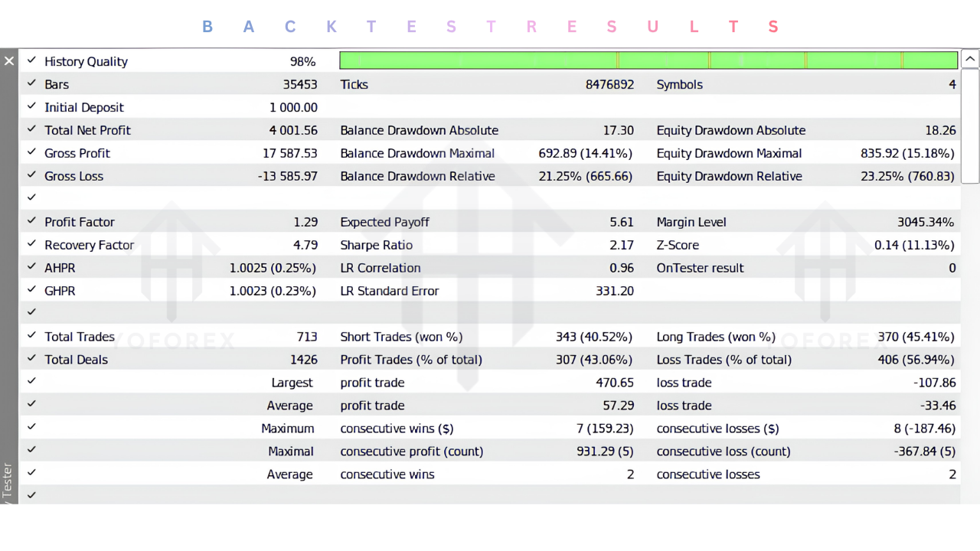Viewport: 980px width, 551px height.
Task: Select Profit Factor value 1.29
Action: 305,222
